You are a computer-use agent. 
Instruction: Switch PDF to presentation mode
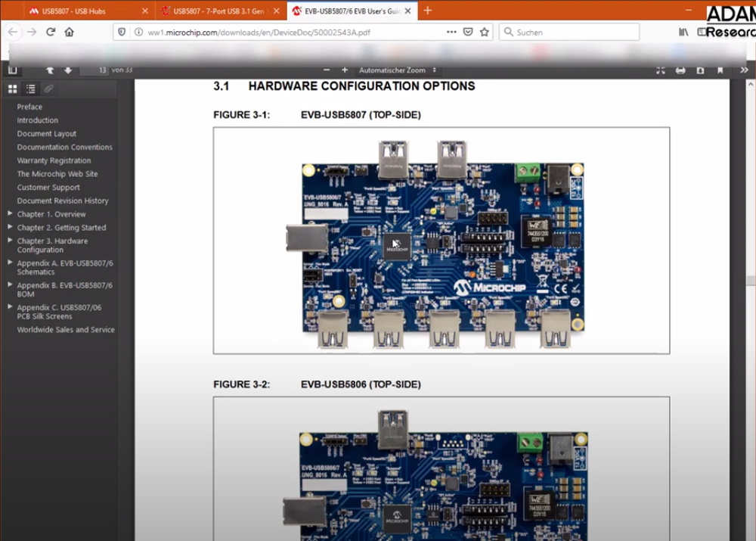(661, 70)
